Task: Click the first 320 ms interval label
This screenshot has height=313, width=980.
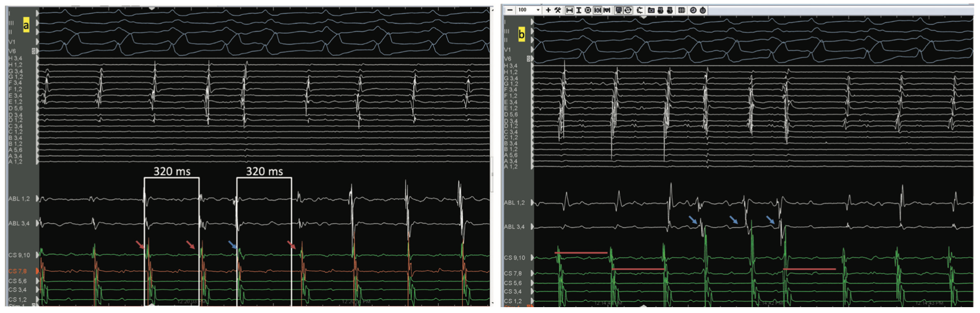Action: [172, 171]
